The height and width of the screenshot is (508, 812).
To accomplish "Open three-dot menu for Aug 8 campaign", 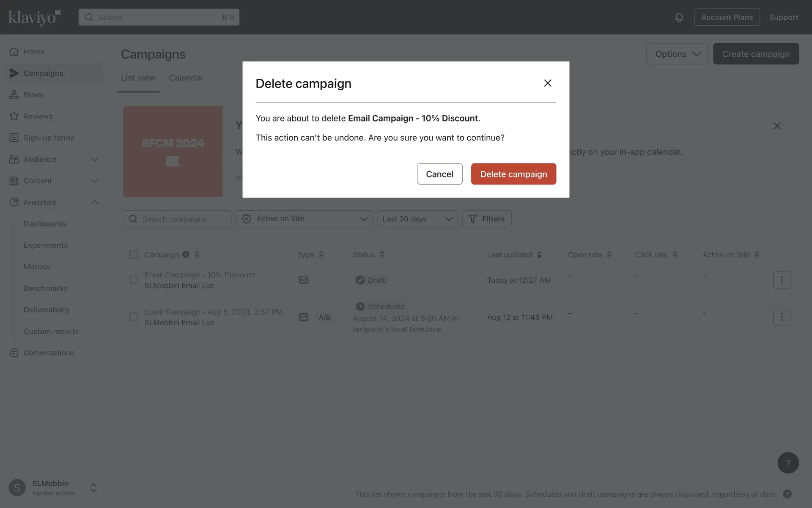I will click(781, 317).
